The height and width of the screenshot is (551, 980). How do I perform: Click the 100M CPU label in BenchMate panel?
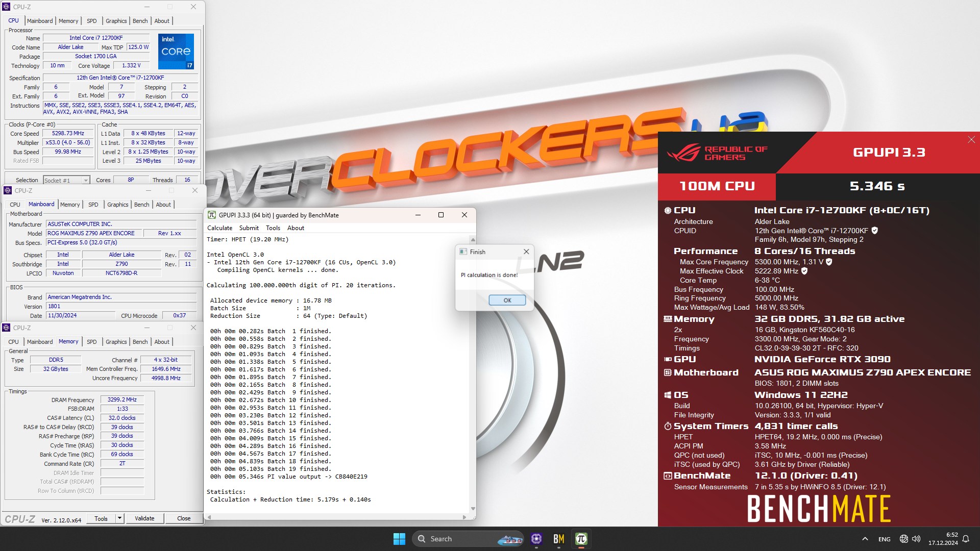tap(717, 186)
